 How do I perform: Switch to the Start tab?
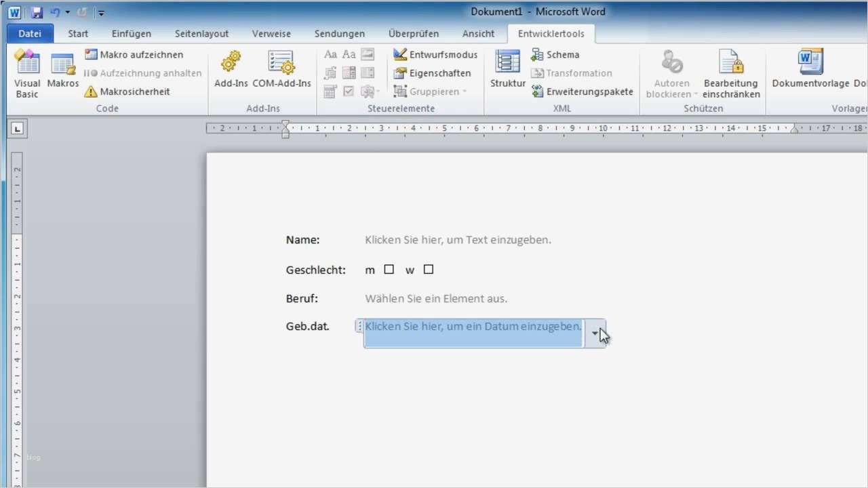coord(77,33)
